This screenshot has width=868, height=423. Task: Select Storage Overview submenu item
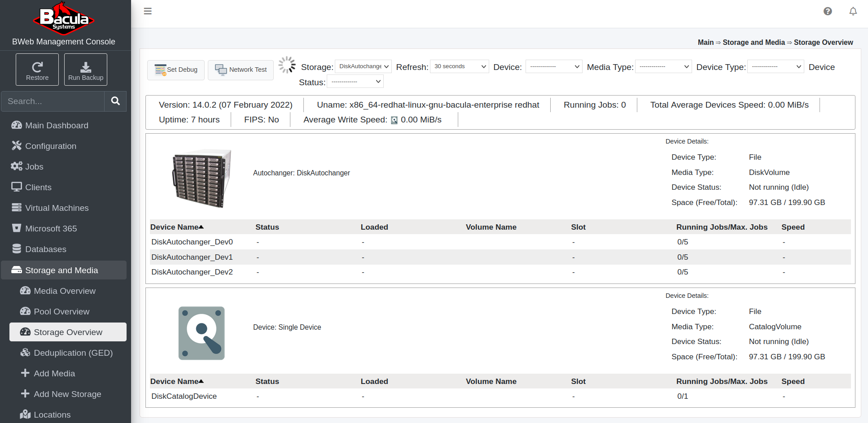(68, 332)
